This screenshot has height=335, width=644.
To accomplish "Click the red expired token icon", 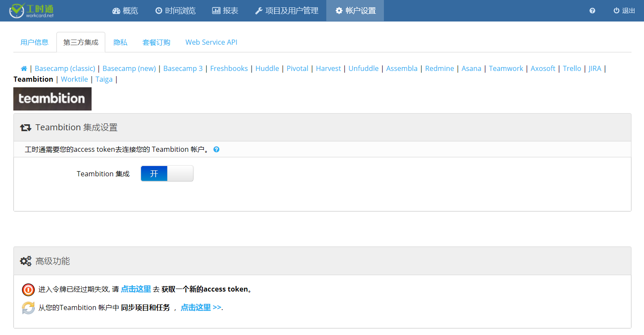I will 28,289.
